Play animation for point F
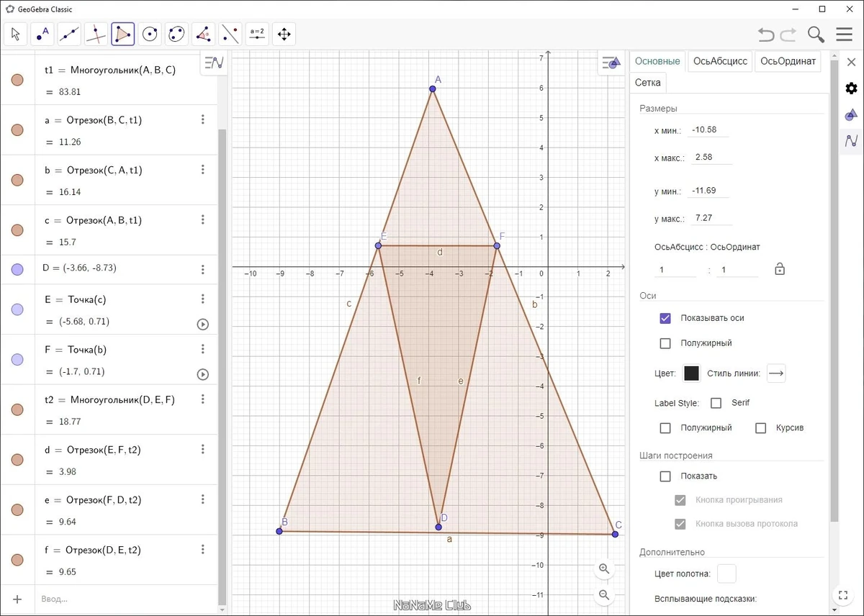Screen dimensions: 864x616 [203, 374]
